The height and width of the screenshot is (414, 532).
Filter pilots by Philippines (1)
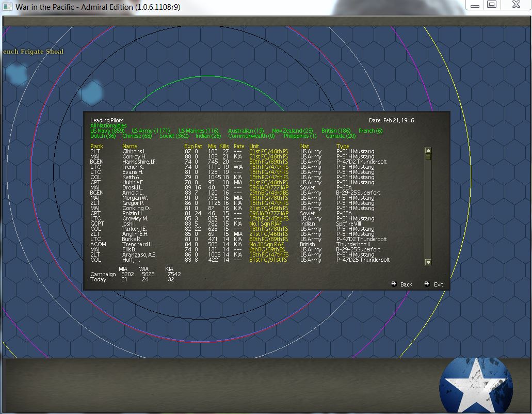pos(300,136)
